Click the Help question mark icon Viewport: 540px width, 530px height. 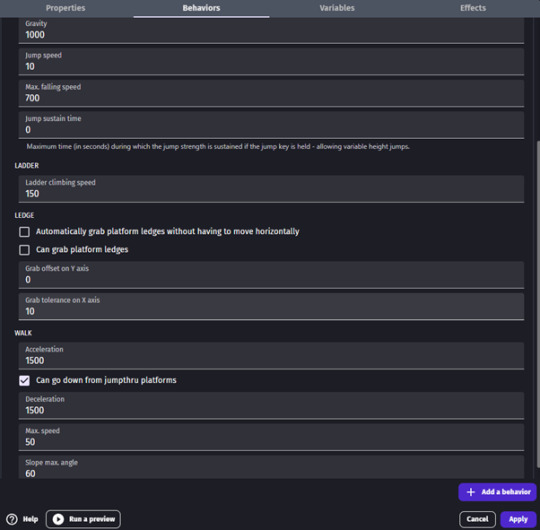[12, 519]
